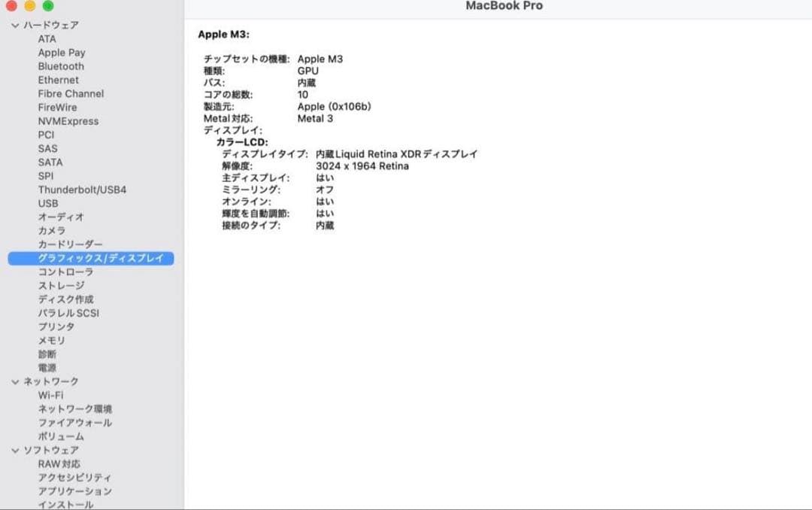
Task: View the カメラ hardware information
Action: pos(51,230)
